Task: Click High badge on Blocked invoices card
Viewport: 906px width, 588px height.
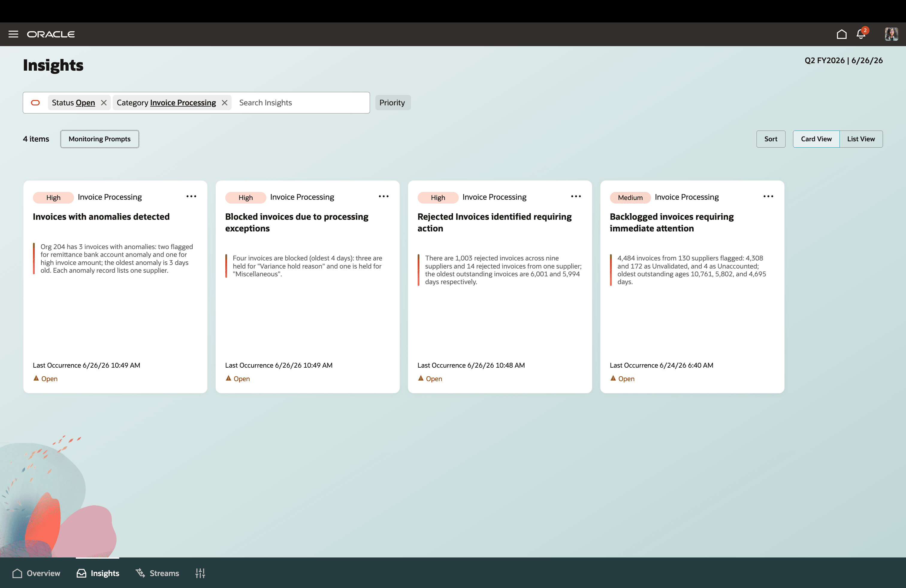Action: pos(246,198)
